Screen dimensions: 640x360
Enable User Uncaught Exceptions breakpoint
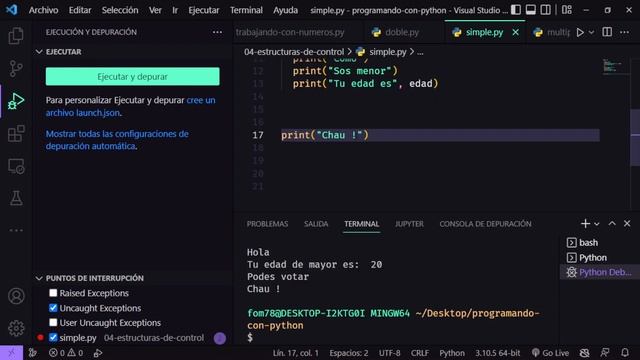tap(53, 322)
